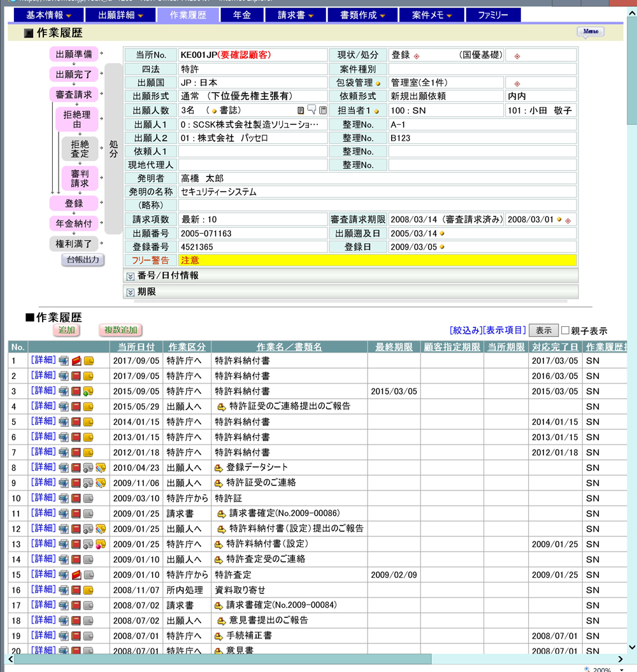Select the 登録 workflow step
Image resolution: width=637 pixels, height=672 pixels.
point(74,204)
